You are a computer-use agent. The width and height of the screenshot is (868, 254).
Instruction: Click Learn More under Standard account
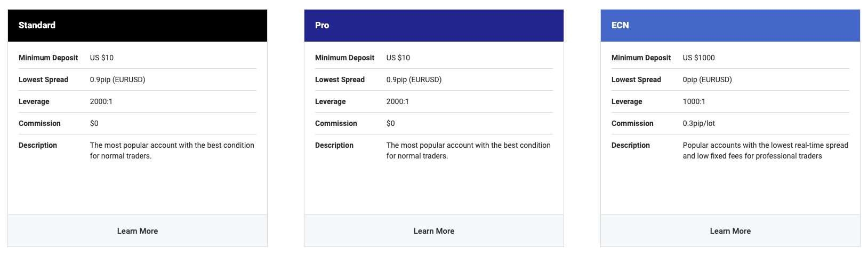[x=138, y=231]
